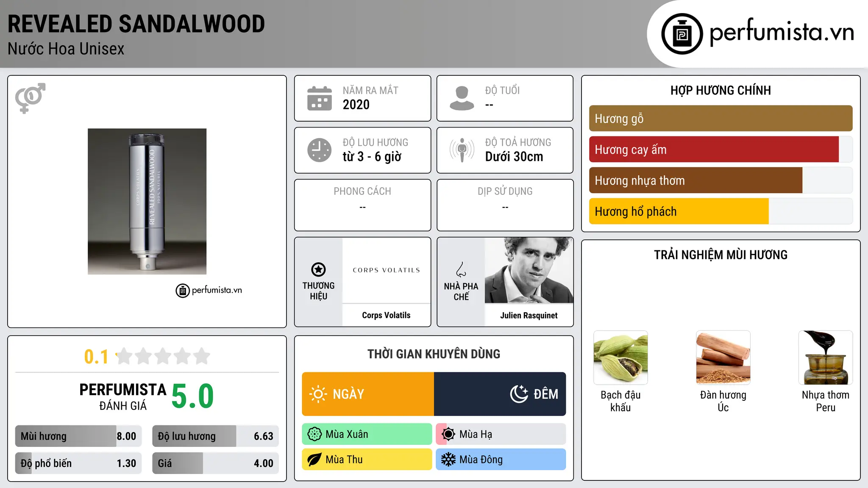
Task: Choose the Mùa Hạ season bar
Action: [501, 434]
